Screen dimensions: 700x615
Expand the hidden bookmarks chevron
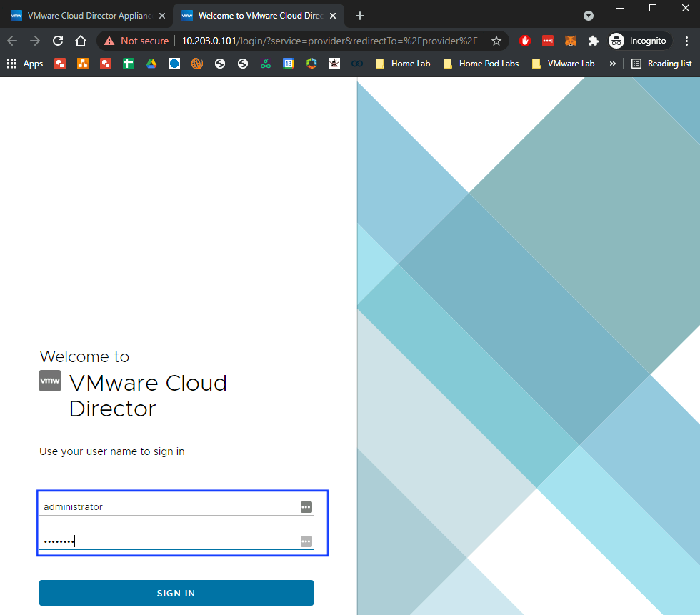click(x=612, y=64)
